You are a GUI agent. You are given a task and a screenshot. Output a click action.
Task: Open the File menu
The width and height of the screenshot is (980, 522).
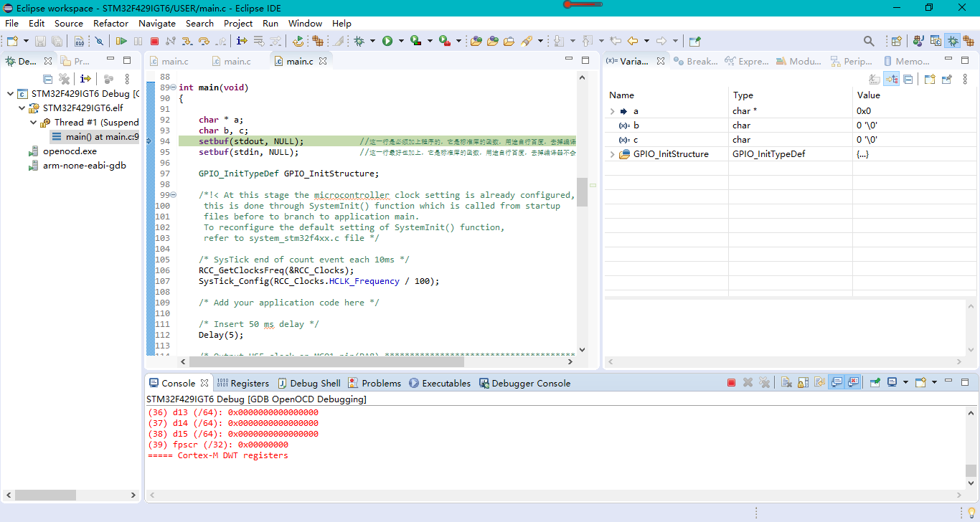pos(11,23)
